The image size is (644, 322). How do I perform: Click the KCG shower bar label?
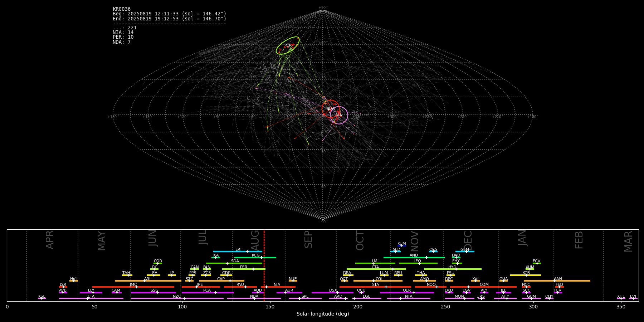[x=256, y=255]
